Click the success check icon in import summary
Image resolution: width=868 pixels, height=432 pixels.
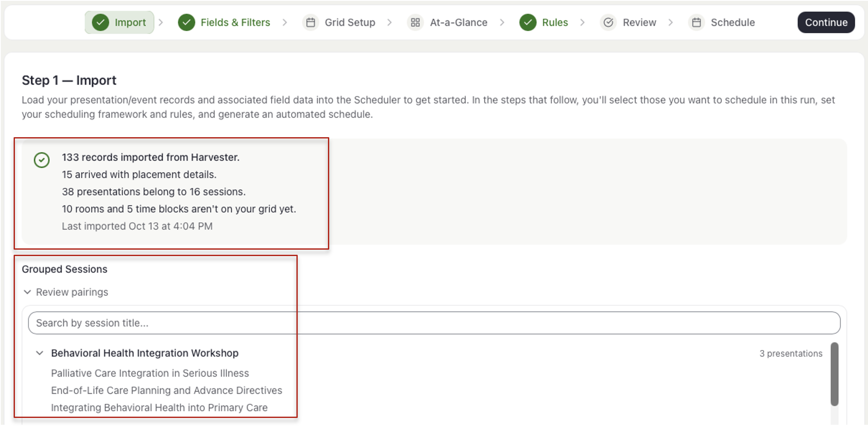coord(42,160)
